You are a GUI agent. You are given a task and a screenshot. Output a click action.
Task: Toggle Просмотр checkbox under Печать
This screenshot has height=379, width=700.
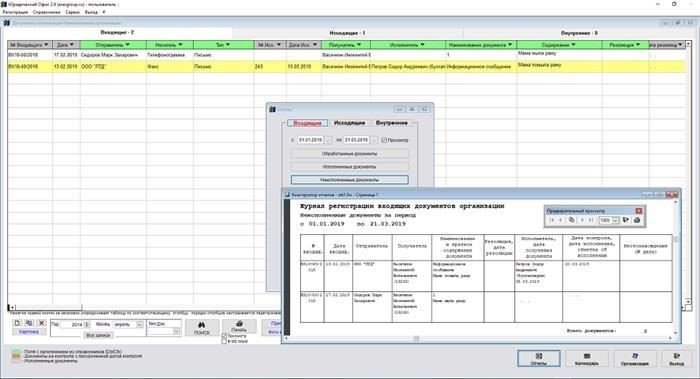click(x=225, y=336)
